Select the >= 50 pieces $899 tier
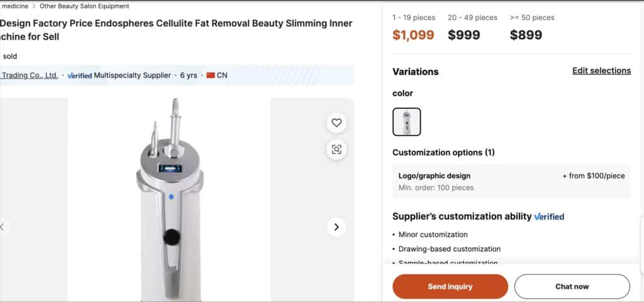 point(532,29)
